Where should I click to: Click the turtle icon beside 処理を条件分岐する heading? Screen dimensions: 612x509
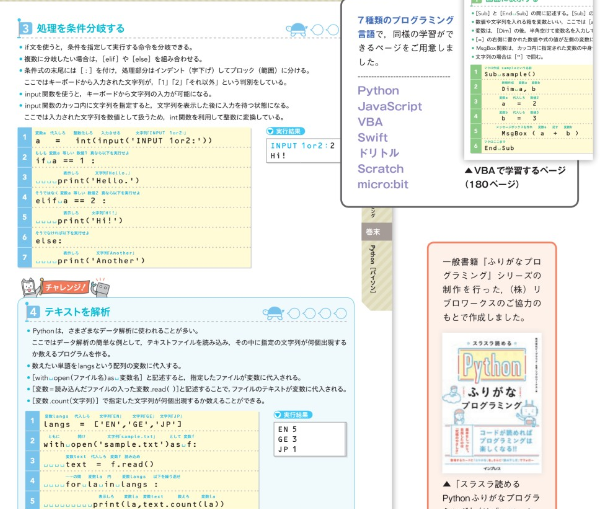tap(297, 30)
